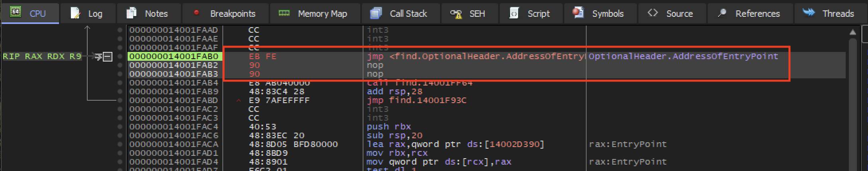The image size is (868, 171).
Task: Switch to the CPU tab
Action: pyautogui.click(x=30, y=14)
